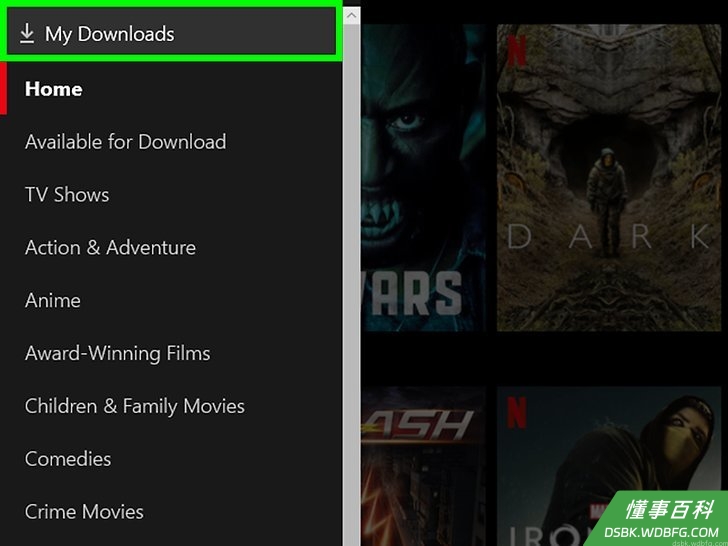
Task: Click the download arrow icon beside My Downloads
Action: click(27, 34)
